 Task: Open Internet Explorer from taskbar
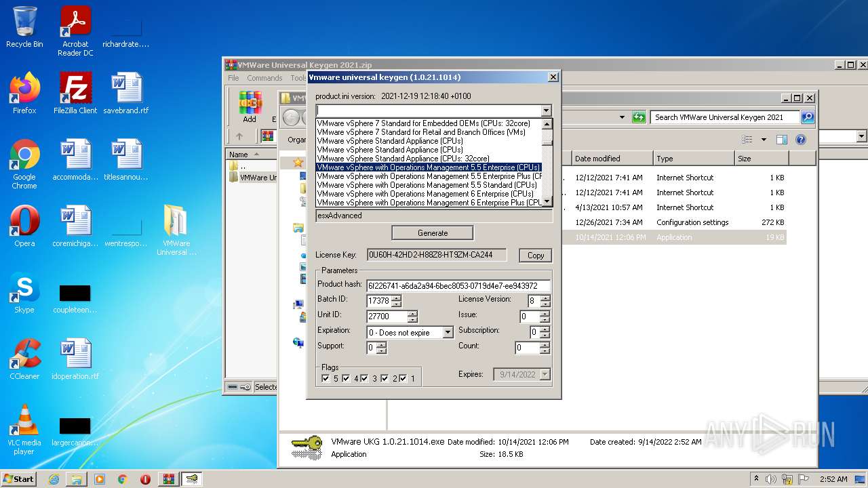pyautogui.click(x=54, y=479)
